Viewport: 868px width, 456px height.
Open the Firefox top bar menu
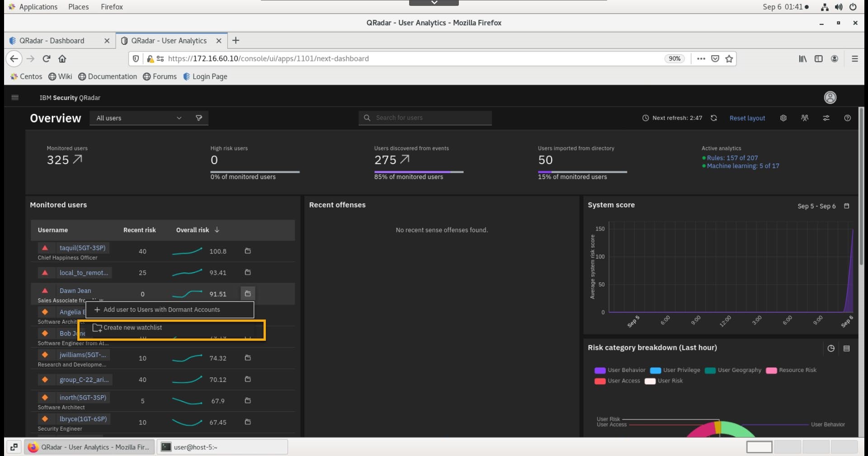point(112,7)
